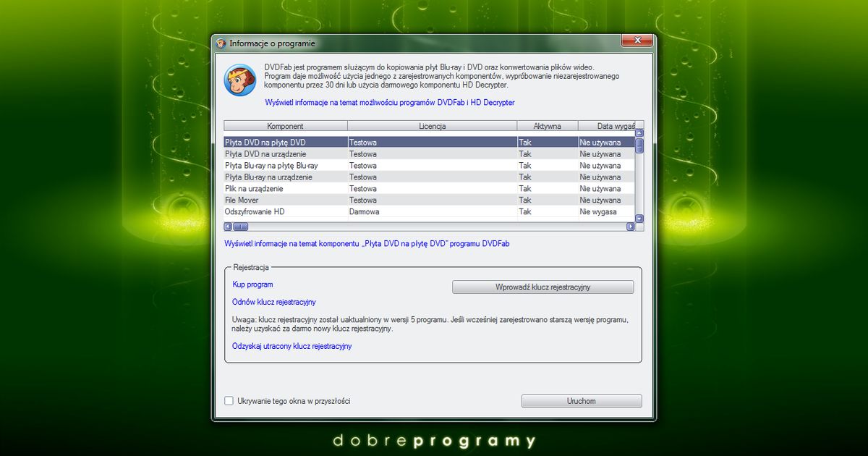The width and height of the screenshot is (868, 456).
Task: Open the "Kup program" link
Action: tap(252, 284)
